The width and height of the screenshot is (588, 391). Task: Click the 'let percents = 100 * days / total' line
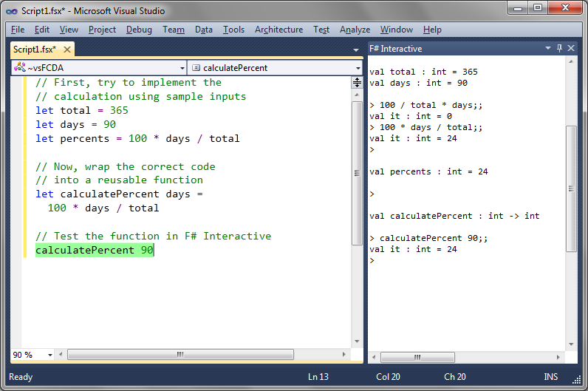(137, 138)
